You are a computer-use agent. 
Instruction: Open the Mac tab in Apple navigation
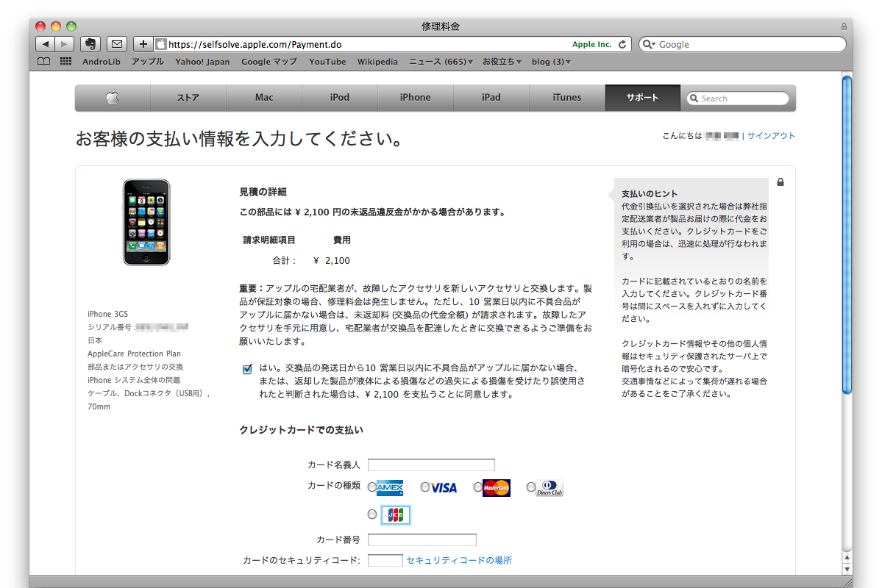point(264,98)
